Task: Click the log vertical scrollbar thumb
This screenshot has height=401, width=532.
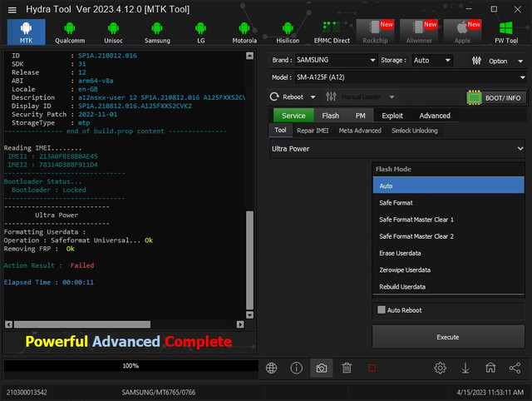Action: [x=249, y=260]
